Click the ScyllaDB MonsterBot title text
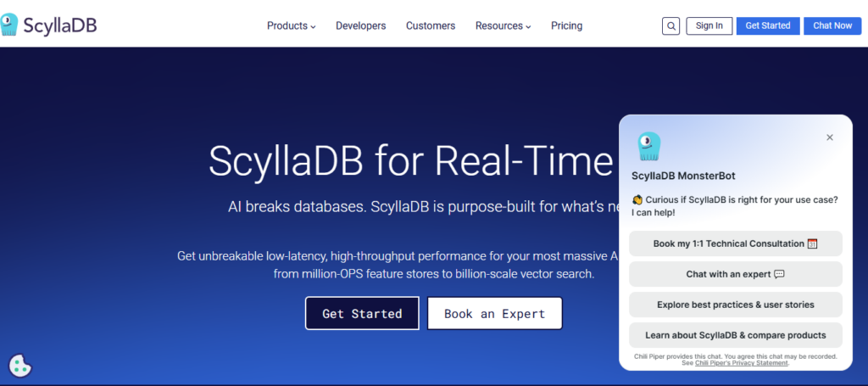The height and width of the screenshot is (386, 868). 683,176
